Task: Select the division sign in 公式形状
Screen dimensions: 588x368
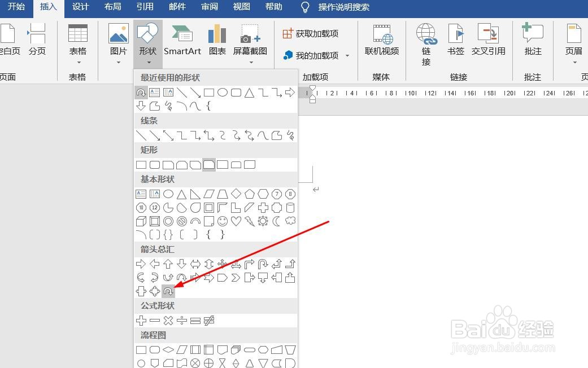Action: point(182,321)
